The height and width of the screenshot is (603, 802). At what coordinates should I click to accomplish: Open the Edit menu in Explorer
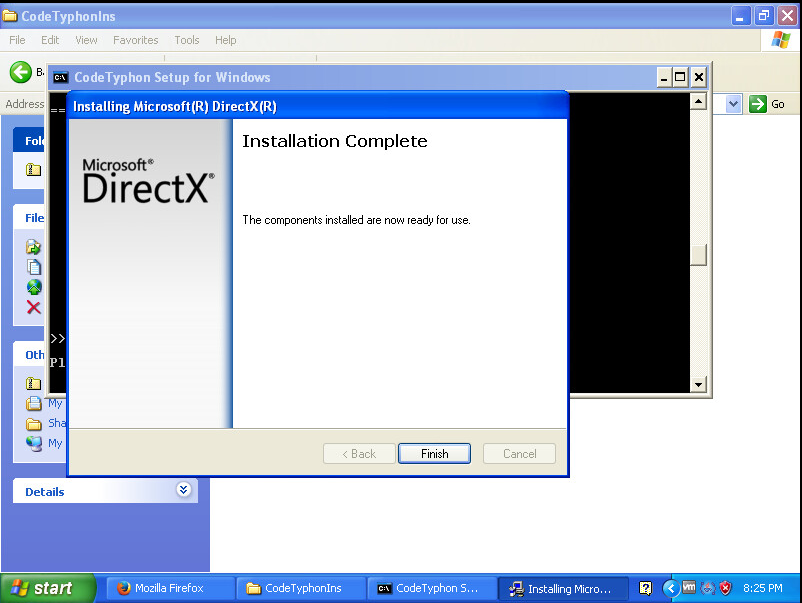tap(50, 40)
